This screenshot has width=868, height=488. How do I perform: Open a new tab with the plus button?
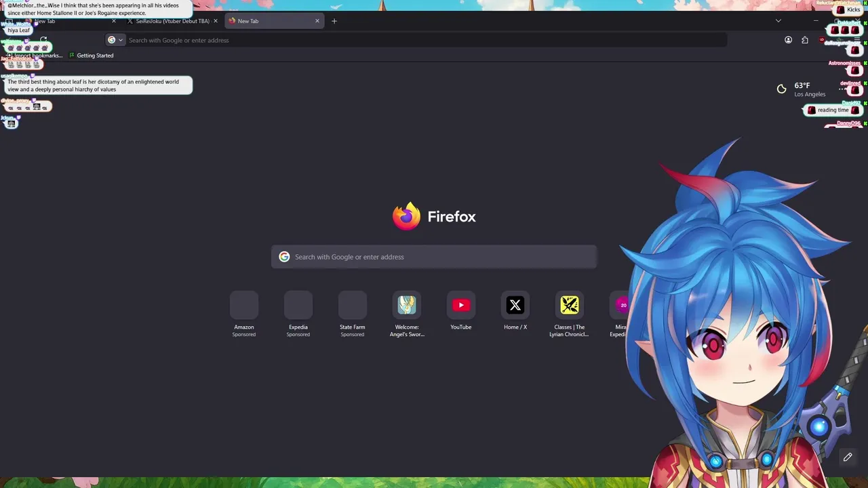pyautogui.click(x=334, y=21)
